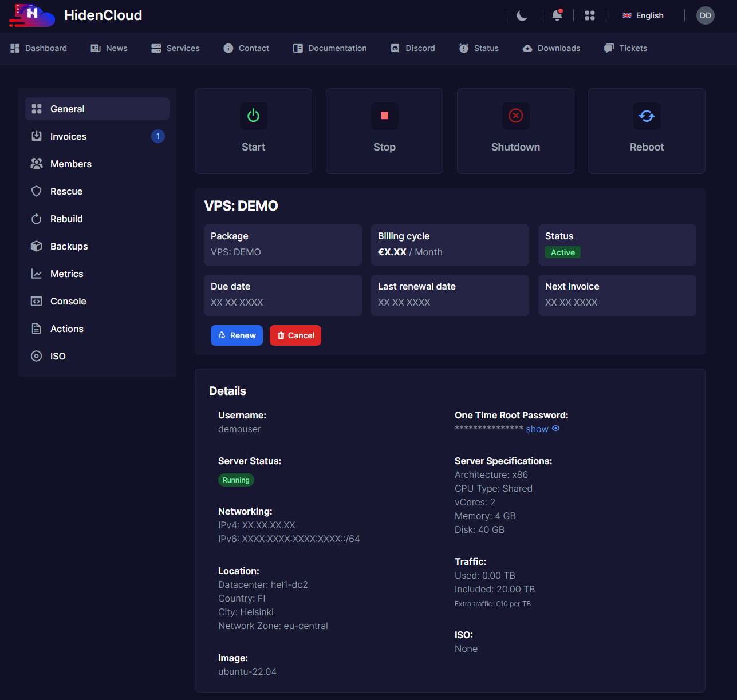The image size is (737, 700).
Task: Click the green Start power icon
Action: 253,116
